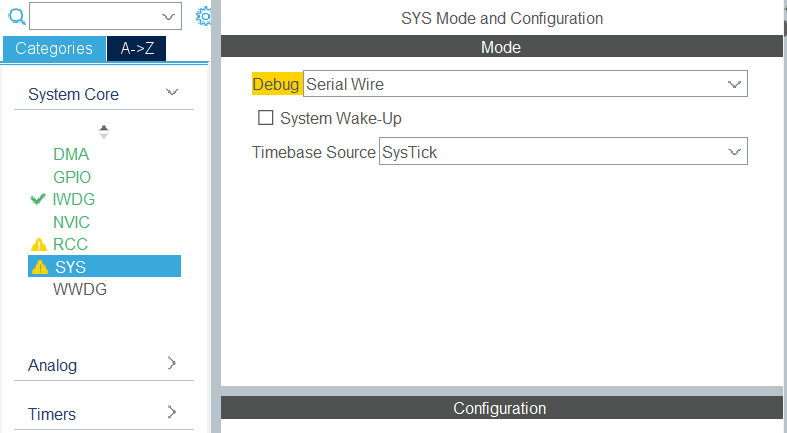The image size is (787, 433).
Task: Click the IWDG green checkmark icon
Action: (x=38, y=199)
